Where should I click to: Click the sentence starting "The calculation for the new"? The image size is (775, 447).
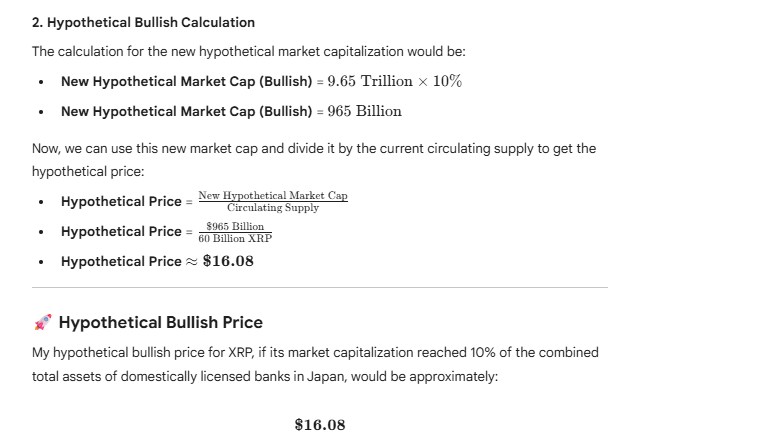[248, 51]
